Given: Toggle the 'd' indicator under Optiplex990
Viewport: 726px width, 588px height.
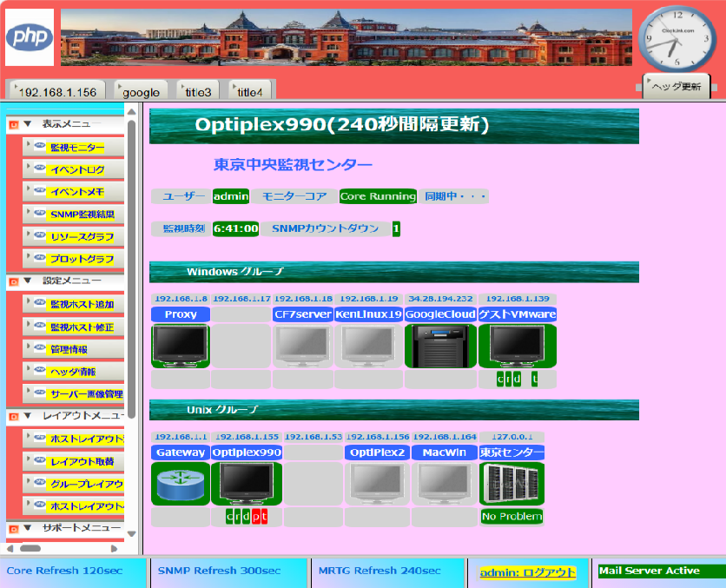Looking at the screenshot, I should pyautogui.click(x=247, y=516).
